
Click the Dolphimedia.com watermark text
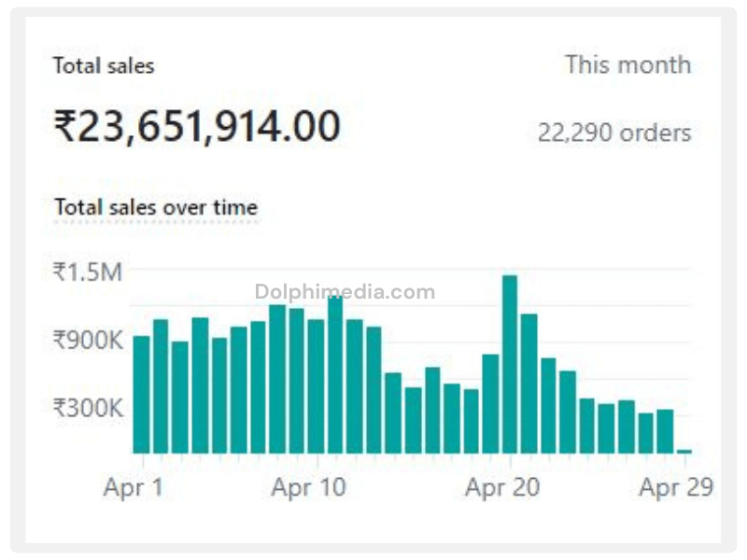click(x=345, y=292)
